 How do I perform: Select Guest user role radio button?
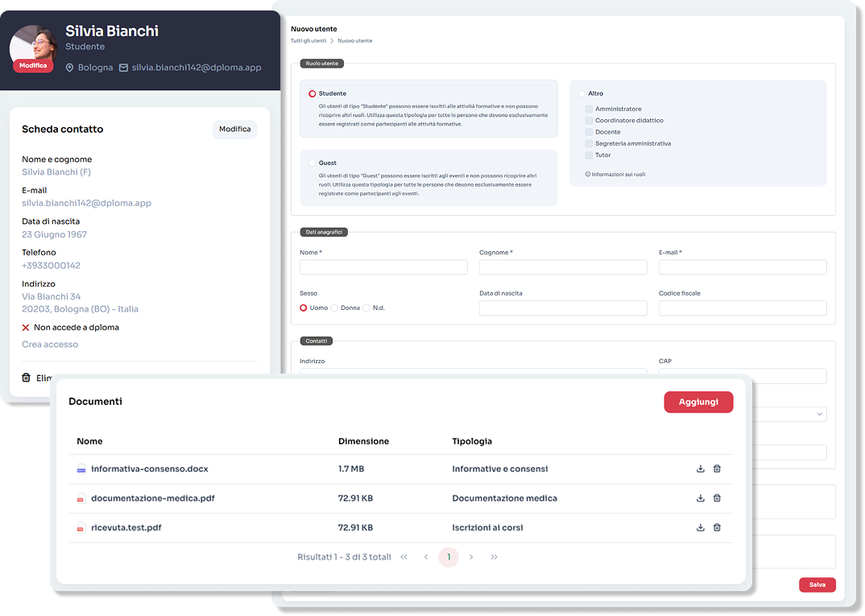point(312,163)
